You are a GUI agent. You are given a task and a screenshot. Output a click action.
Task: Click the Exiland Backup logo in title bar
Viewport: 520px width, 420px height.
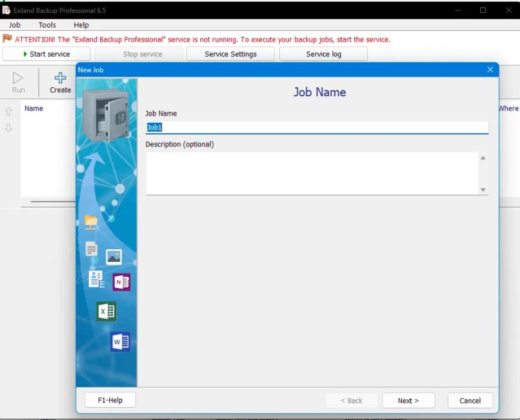pyautogui.click(x=6, y=10)
